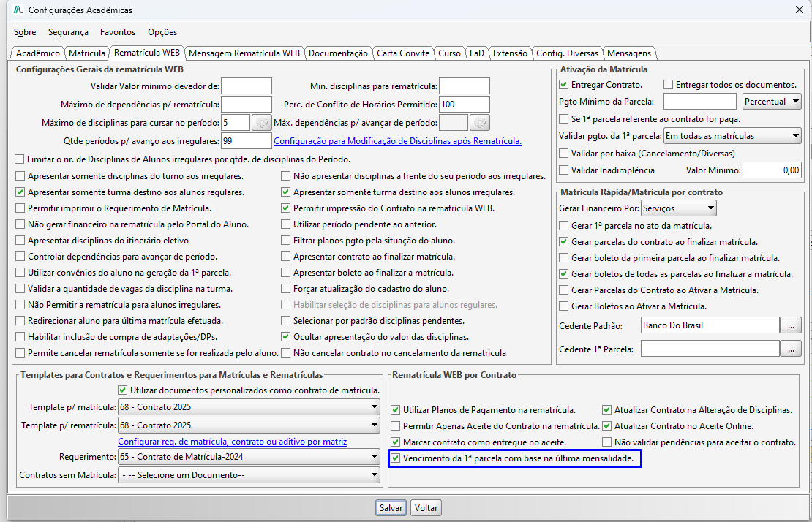Enable Permitir imprimir o Requerimento de Matrícula
The image size is (812, 522).
coord(20,208)
